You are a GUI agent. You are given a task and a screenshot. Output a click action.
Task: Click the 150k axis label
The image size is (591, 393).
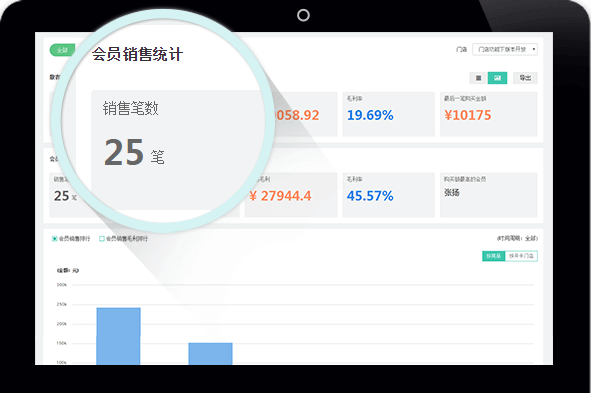[x=61, y=343]
